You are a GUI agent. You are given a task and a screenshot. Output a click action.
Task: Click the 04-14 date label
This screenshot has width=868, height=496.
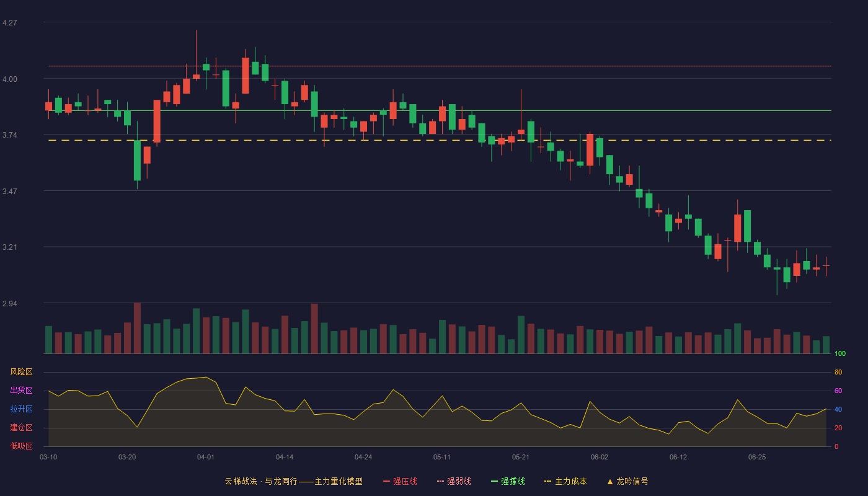[285, 457]
